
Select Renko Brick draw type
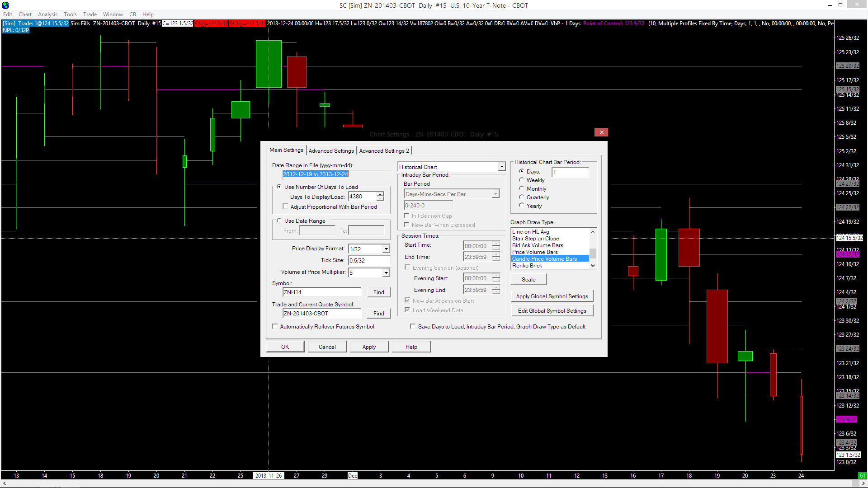click(x=527, y=266)
